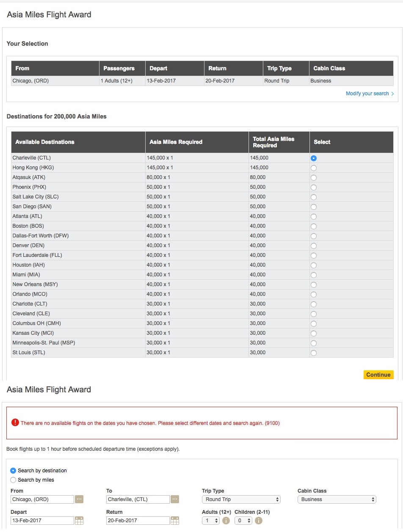This screenshot has height=532, width=403.
Task: Click the Charleville (CTL) destination name
Action: click(x=32, y=158)
